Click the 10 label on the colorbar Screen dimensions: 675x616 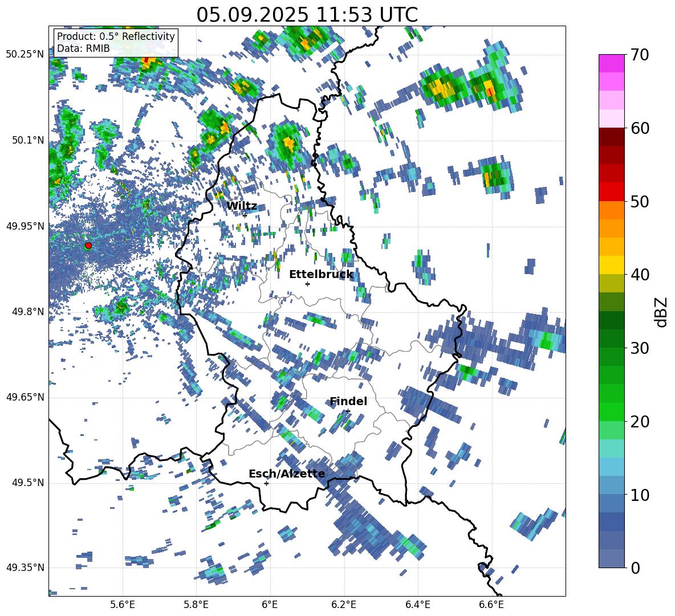(639, 495)
